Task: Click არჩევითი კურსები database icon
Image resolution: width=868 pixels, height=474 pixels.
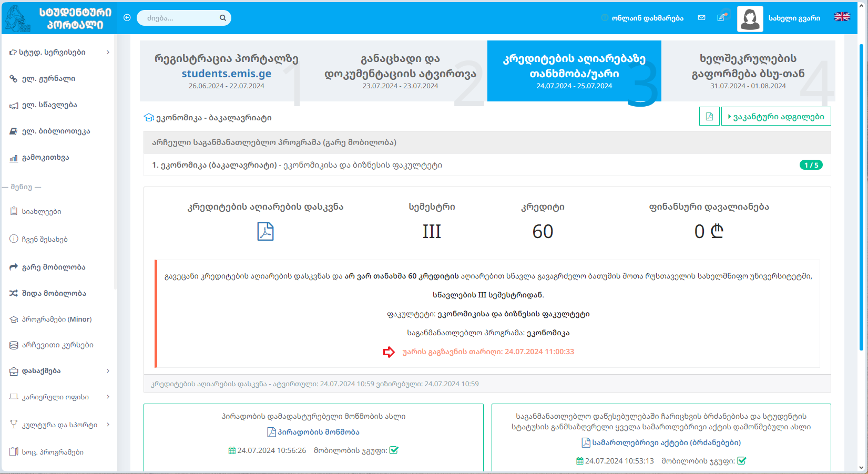Action: click(x=14, y=345)
